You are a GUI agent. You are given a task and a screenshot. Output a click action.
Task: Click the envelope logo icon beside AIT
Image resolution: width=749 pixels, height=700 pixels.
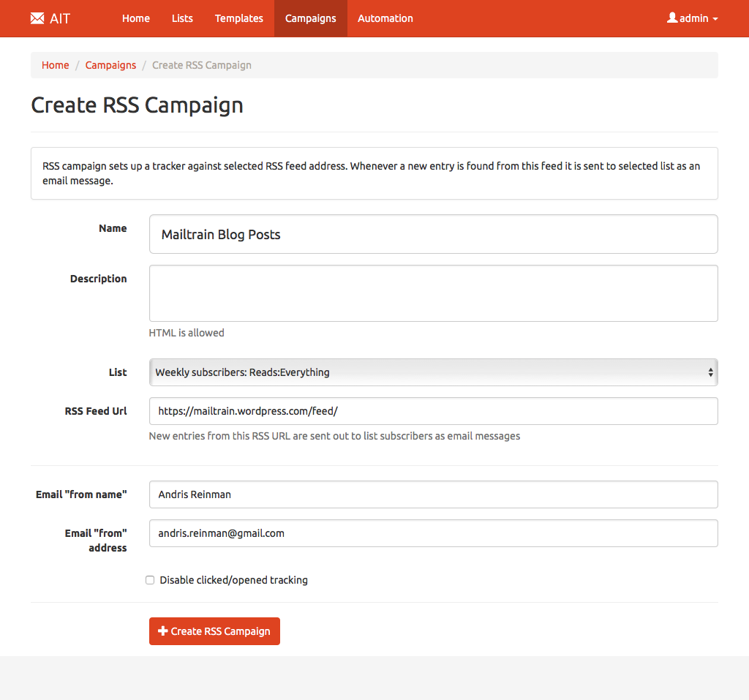point(37,18)
